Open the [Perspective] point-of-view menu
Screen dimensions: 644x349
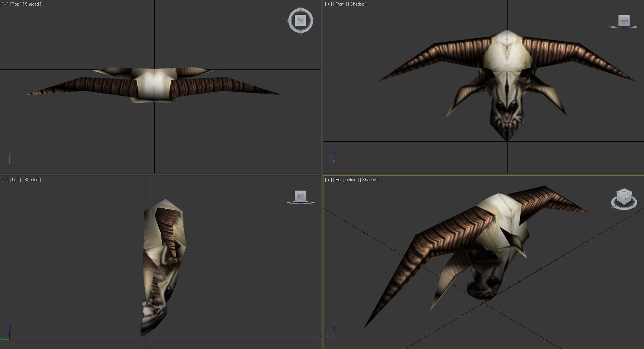pyautogui.click(x=346, y=180)
